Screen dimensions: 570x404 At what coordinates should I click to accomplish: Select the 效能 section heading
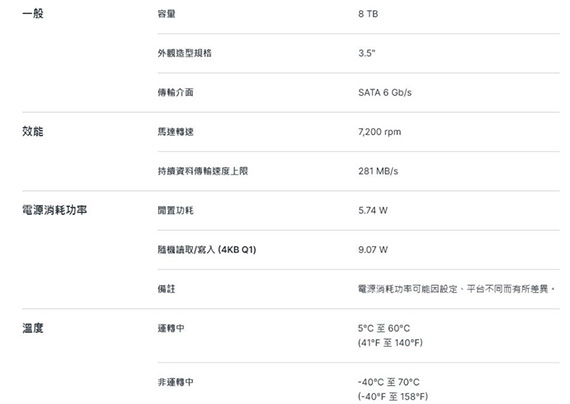pyautogui.click(x=33, y=131)
